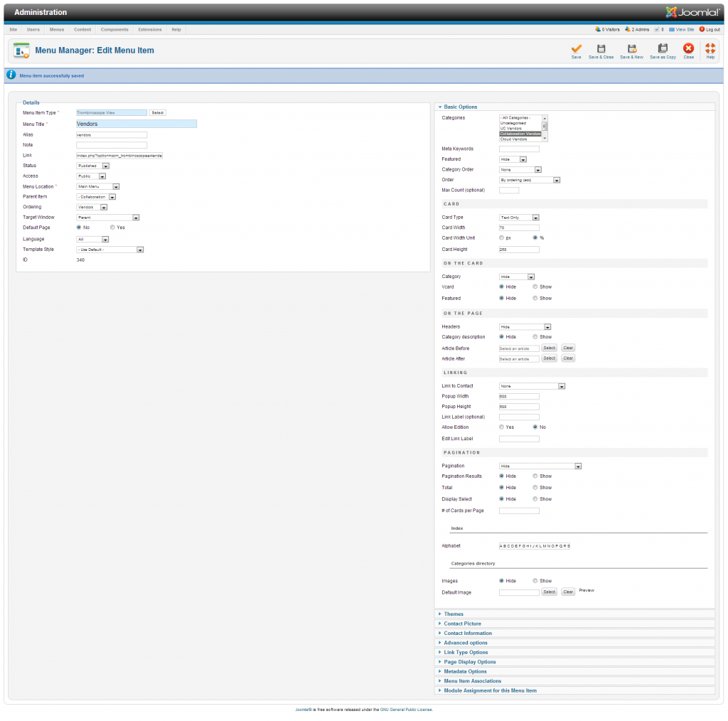The width and height of the screenshot is (728, 721).
Task: Open the Card Type dropdown
Action: [x=519, y=218]
